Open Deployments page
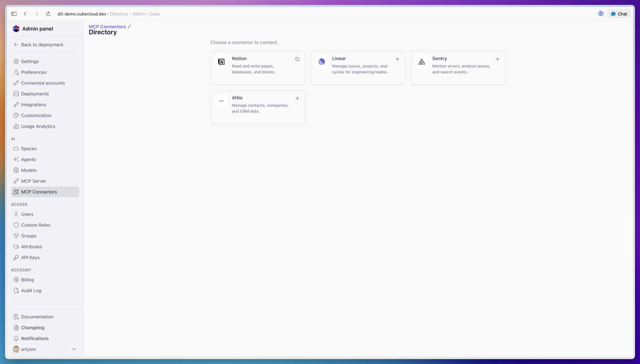 [45, 94]
